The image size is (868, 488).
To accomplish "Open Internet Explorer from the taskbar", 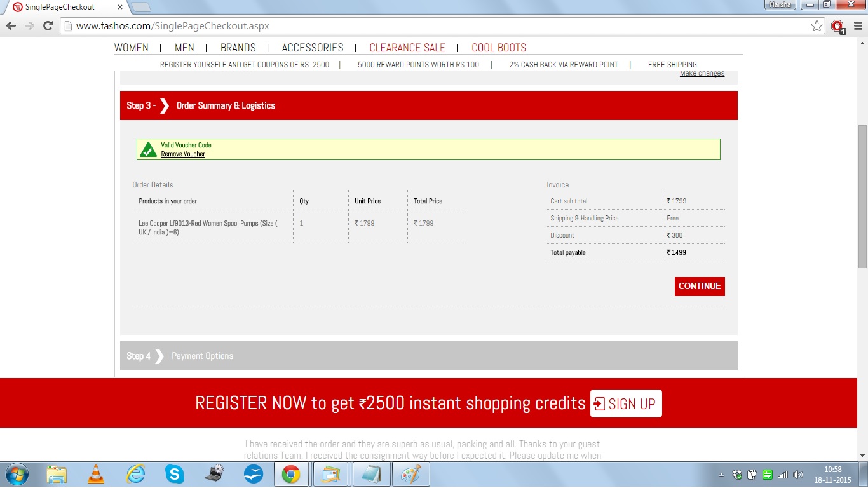I will coord(135,474).
